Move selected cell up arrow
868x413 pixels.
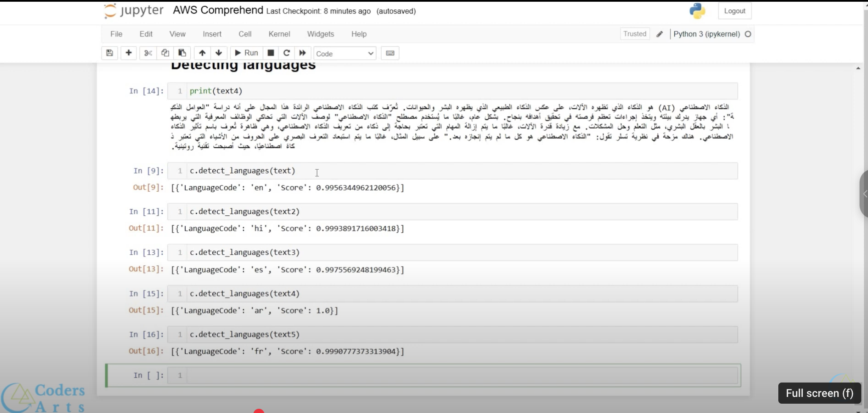pos(202,53)
